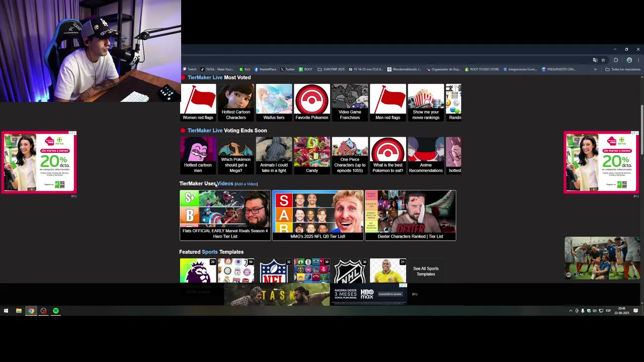Open What is the best Pokemon to eat

(388, 155)
